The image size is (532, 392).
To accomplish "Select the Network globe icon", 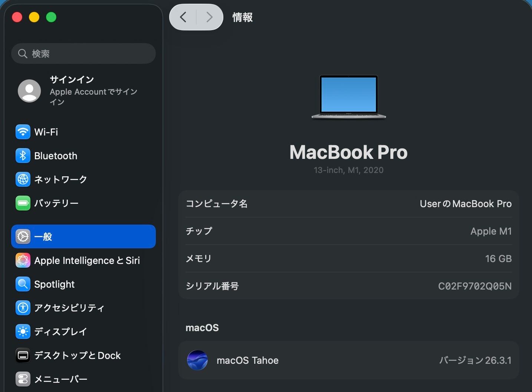I will point(23,179).
